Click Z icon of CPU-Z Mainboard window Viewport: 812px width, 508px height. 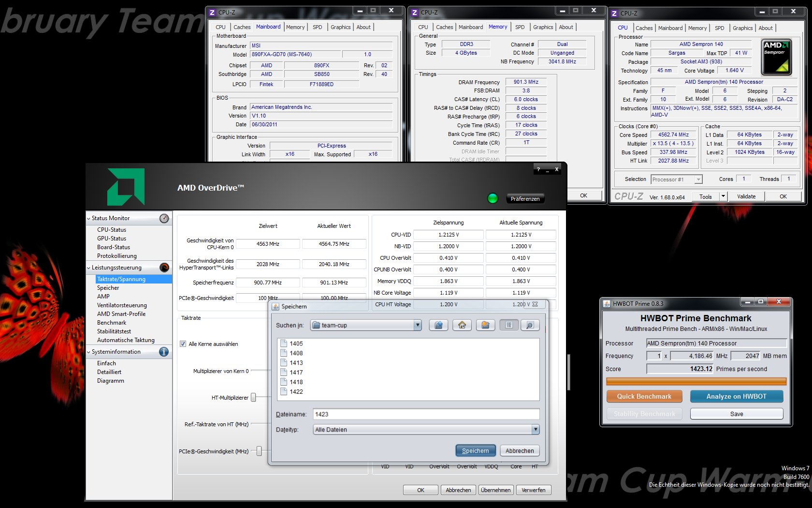point(212,13)
